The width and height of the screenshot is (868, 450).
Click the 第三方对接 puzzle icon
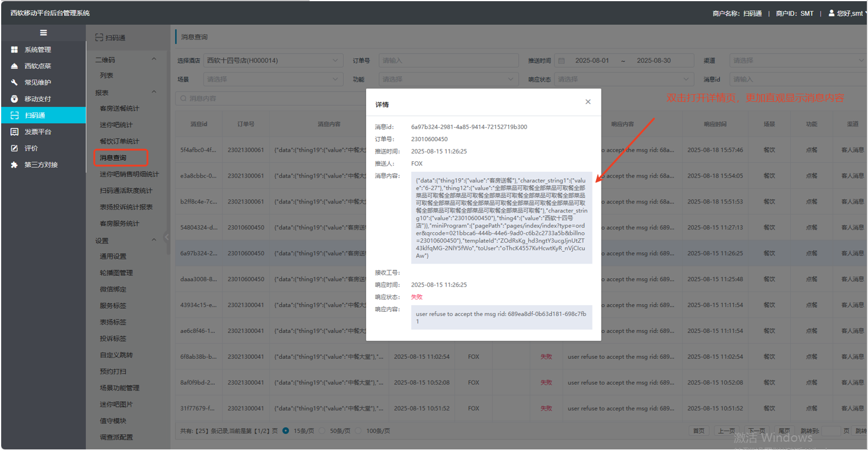pyautogui.click(x=15, y=165)
